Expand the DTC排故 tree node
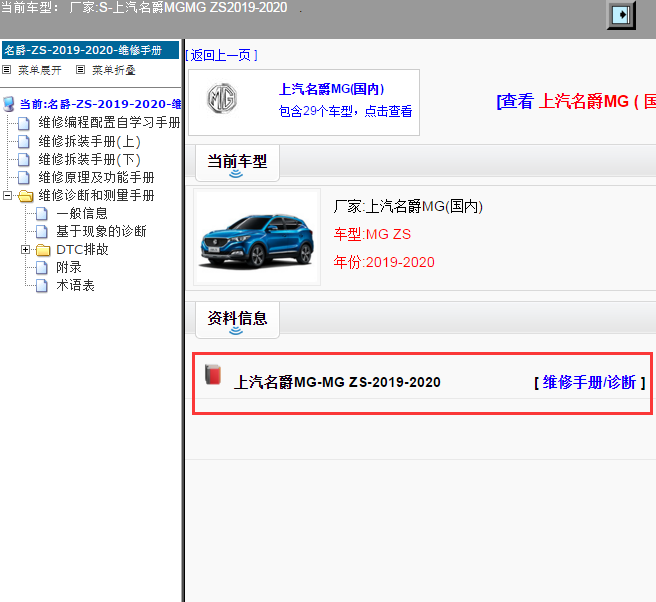Screen dimensions: 656x602 click(25, 250)
